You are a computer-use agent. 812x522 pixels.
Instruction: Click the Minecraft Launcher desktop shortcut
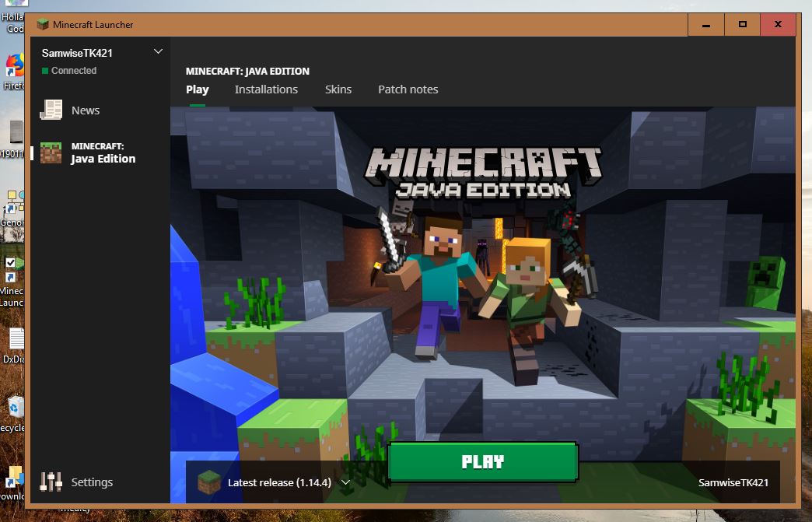point(13,270)
